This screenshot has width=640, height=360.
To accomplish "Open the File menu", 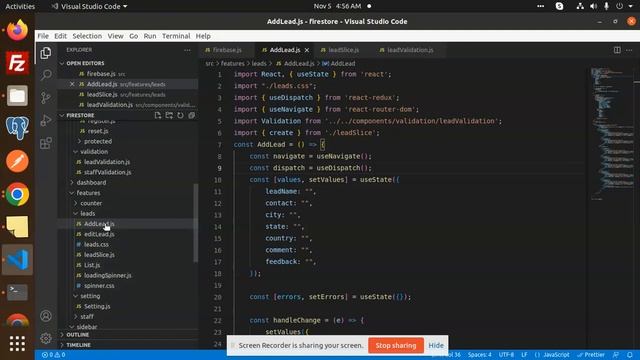I will (43, 36).
